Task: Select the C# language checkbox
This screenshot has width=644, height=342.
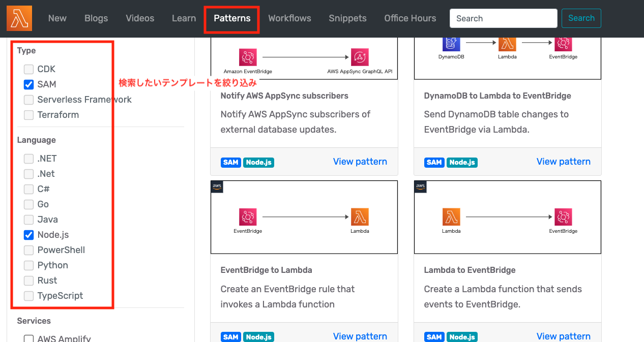Action: tap(29, 189)
